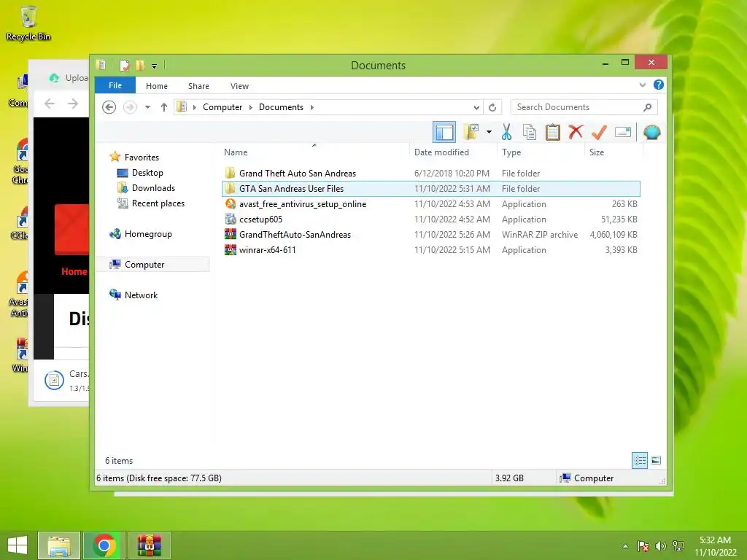
Task: Click the Search Documents field
Action: pos(584,107)
